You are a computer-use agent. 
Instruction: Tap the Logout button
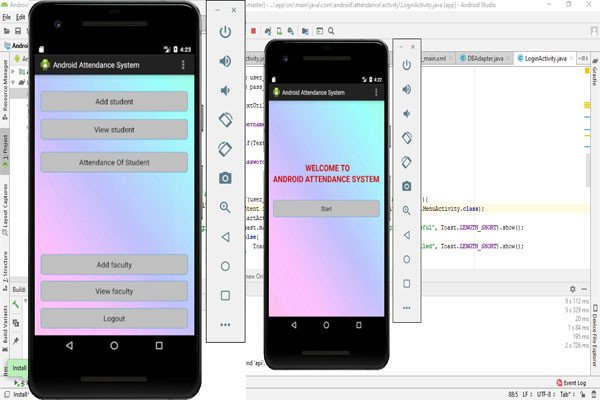coord(114,318)
